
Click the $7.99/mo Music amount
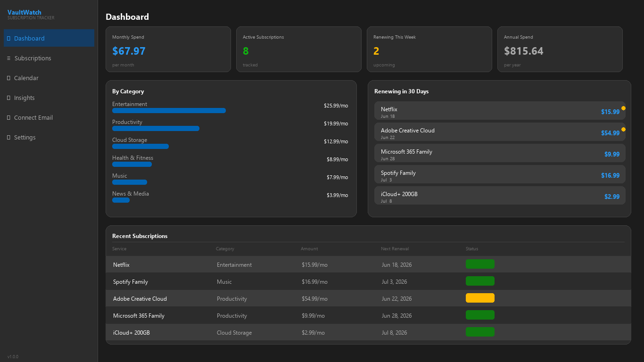[337, 177]
